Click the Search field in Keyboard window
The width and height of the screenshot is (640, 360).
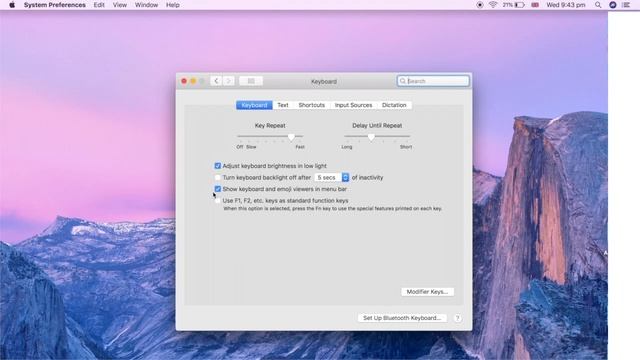click(x=433, y=81)
